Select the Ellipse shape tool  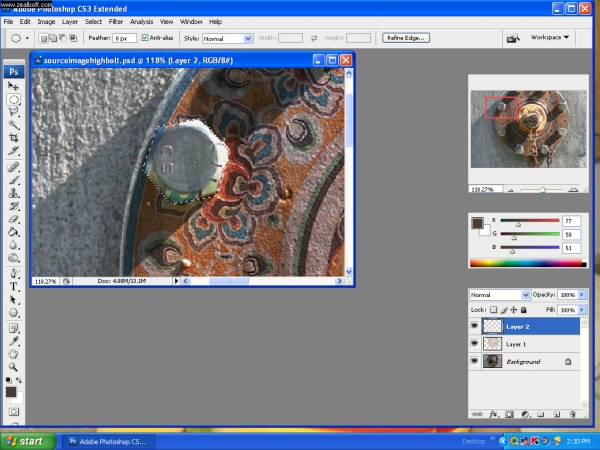(x=13, y=313)
